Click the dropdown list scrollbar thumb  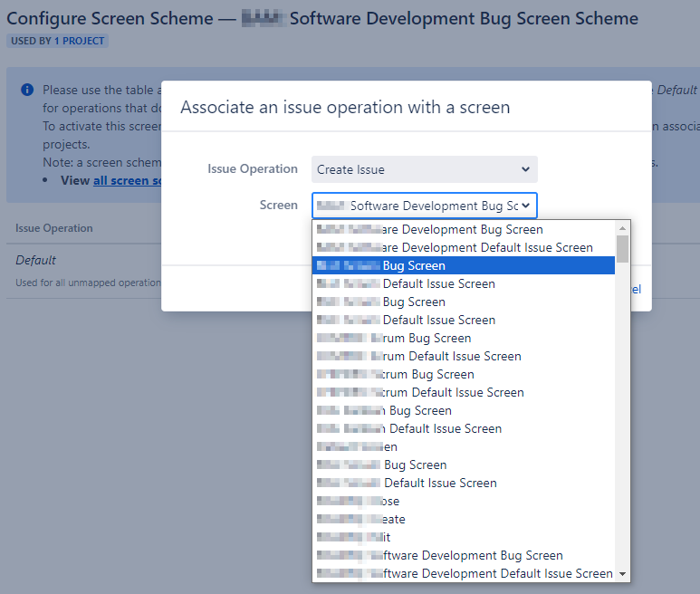click(622, 247)
